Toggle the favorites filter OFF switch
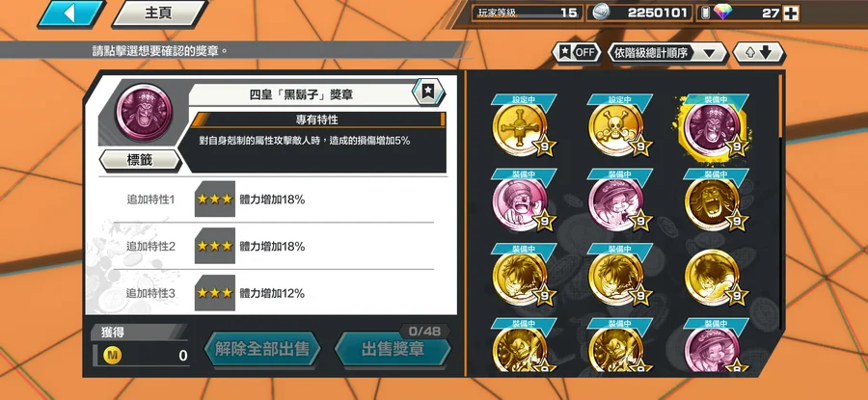868x400 pixels. point(577,53)
